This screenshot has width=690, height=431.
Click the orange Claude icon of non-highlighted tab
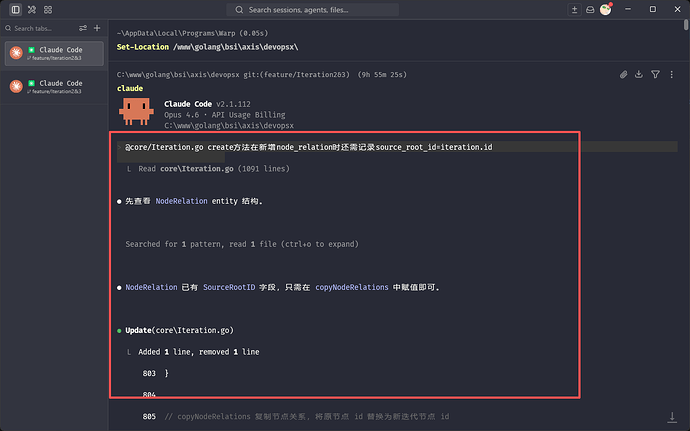point(16,86)
